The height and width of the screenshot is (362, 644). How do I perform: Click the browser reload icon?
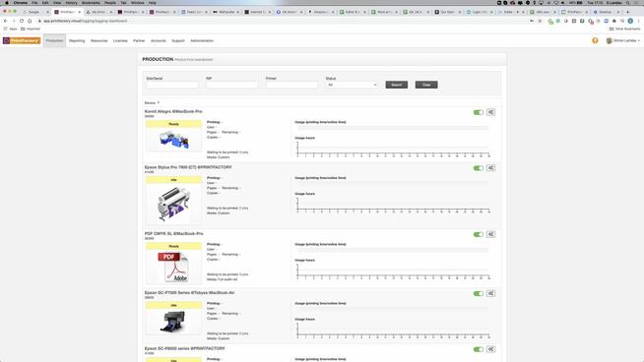point(22,21)
